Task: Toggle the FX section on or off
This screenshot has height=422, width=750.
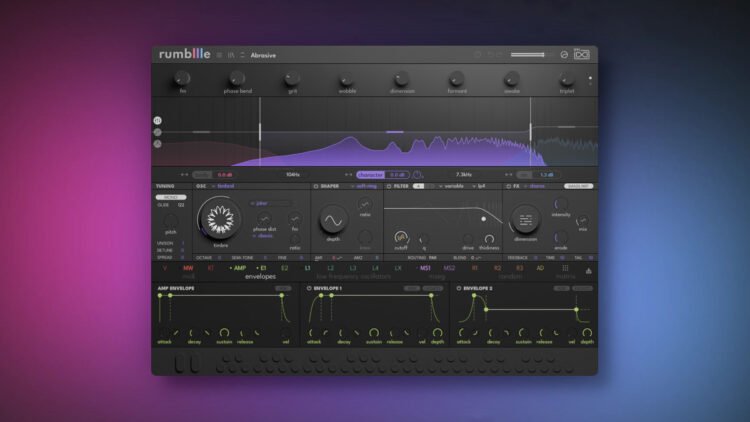Action: coord(508,186)
